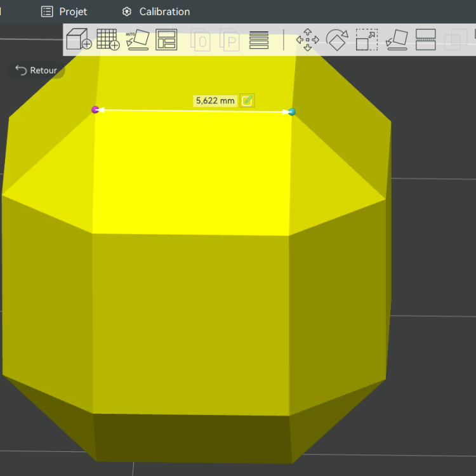Select the Move tool
The height and width of the screenshot is (476, 476).
308,39
